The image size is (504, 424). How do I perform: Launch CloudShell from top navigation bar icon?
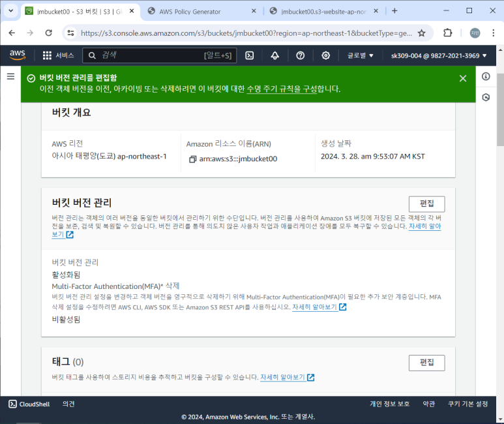coord(250,55)
